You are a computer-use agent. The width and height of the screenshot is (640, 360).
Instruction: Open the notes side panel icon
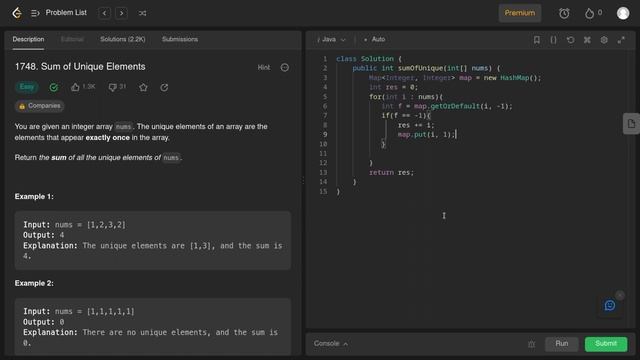coord(631,124)
